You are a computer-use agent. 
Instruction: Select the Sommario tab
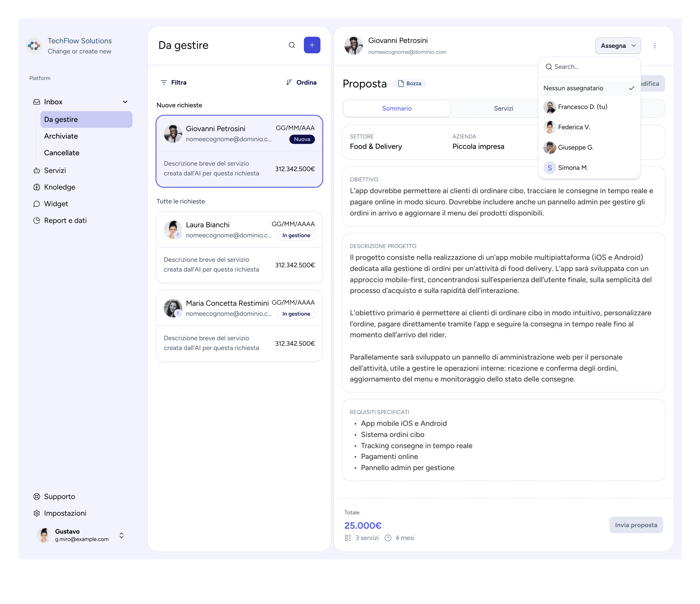pos(397,108)
